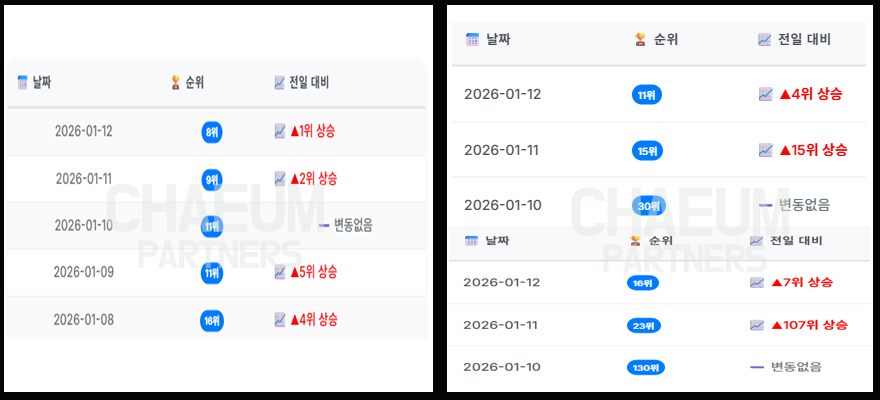Image resolution: width=880 pixels, height=400 pixels.
Task: Select the chart icon next to ▲15위 상승
Action: [x=766, y=150]
